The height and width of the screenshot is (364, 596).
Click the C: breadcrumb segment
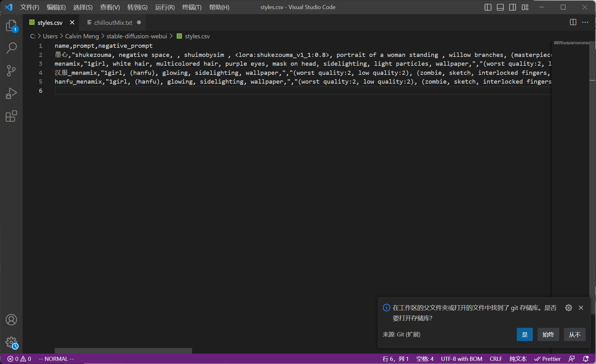coord(33,36)
